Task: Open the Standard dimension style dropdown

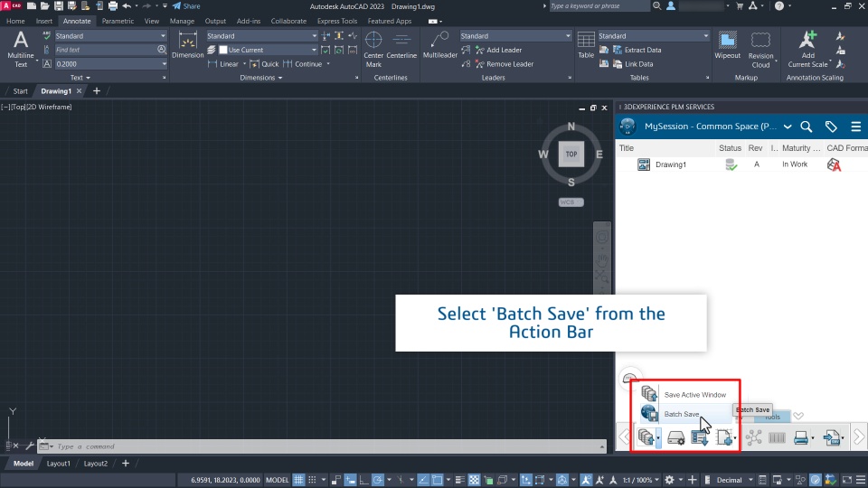Action: click(262, 35)
